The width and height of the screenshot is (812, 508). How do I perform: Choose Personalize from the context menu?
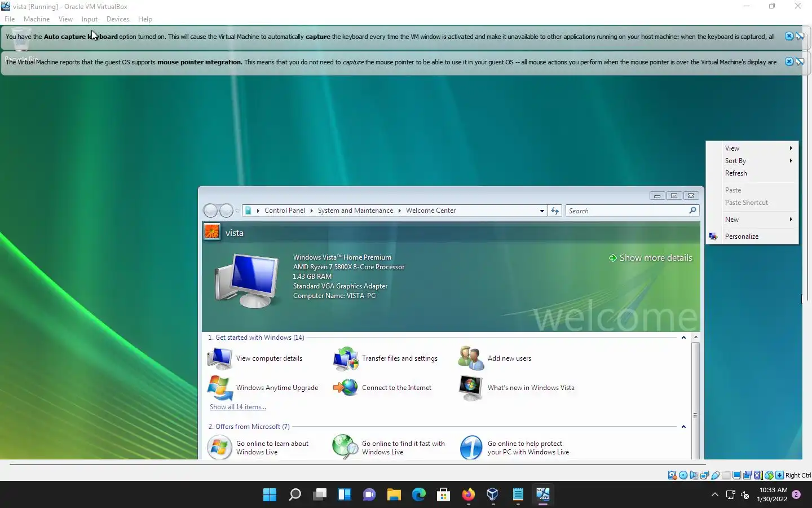(752, 237)
